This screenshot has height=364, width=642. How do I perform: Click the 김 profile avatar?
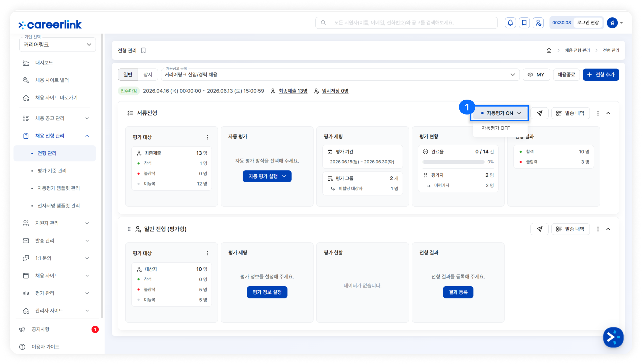pyautogui.click(x=612, y=23)
